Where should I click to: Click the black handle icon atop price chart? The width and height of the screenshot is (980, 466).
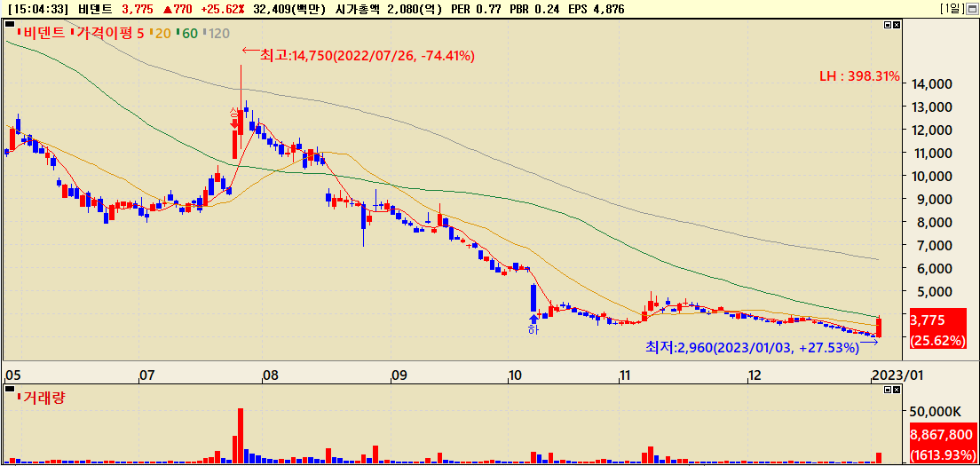[x=10, y=24]
